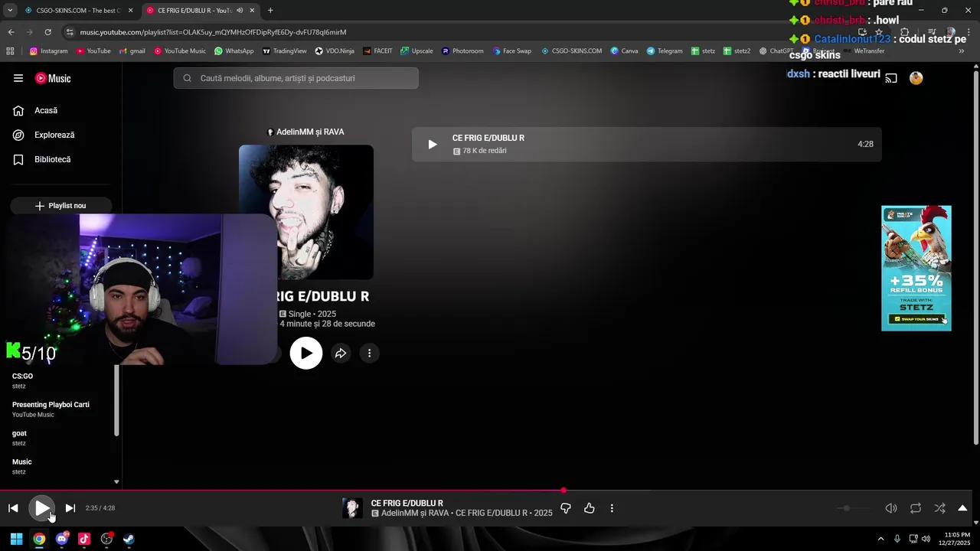Open the WhatsApp bookmark
This screenshot has height=551, width=980.
[234, 51]
